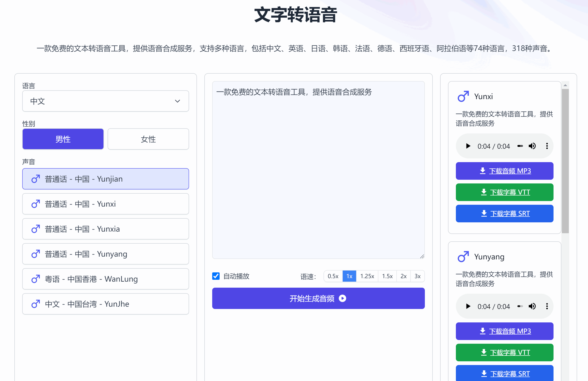Set speech speed to 0.5x
Screen dimensions: 588x381
pos(333,276)
